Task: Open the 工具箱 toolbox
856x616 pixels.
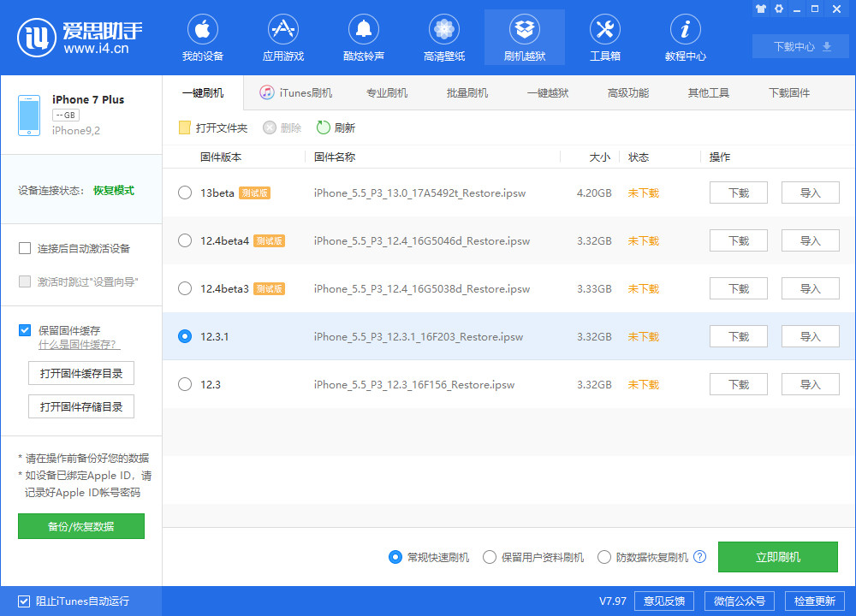Action: coord(605,39)
